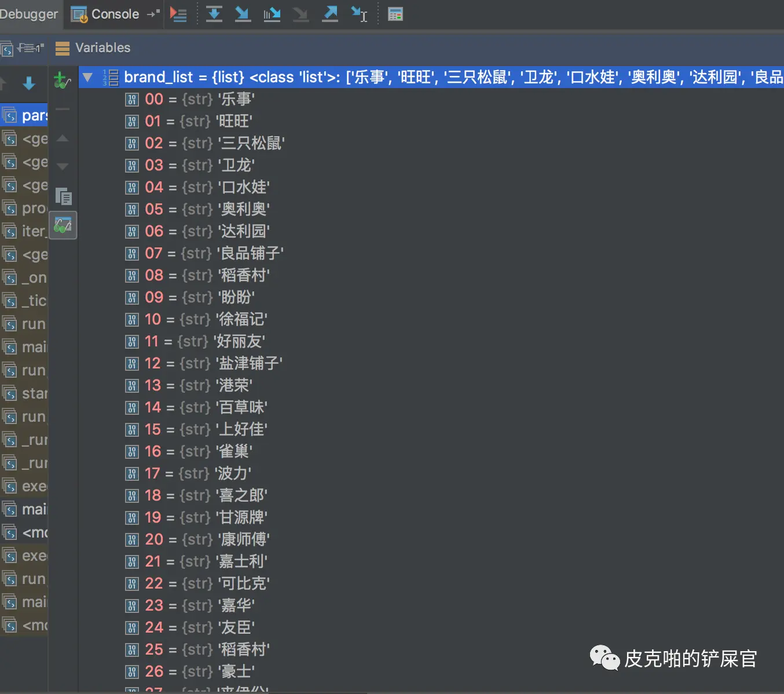Click the Step Over button
784x694 pixels.
(x=214, y=14)
